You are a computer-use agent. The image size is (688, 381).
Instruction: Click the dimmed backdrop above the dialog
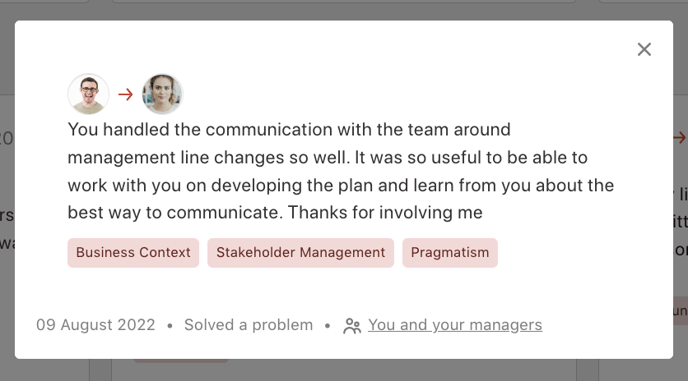344,10
